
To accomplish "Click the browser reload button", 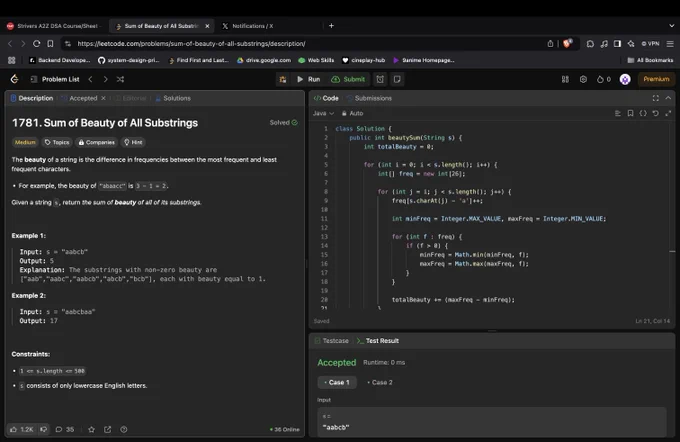I will [x=36, y=44].
